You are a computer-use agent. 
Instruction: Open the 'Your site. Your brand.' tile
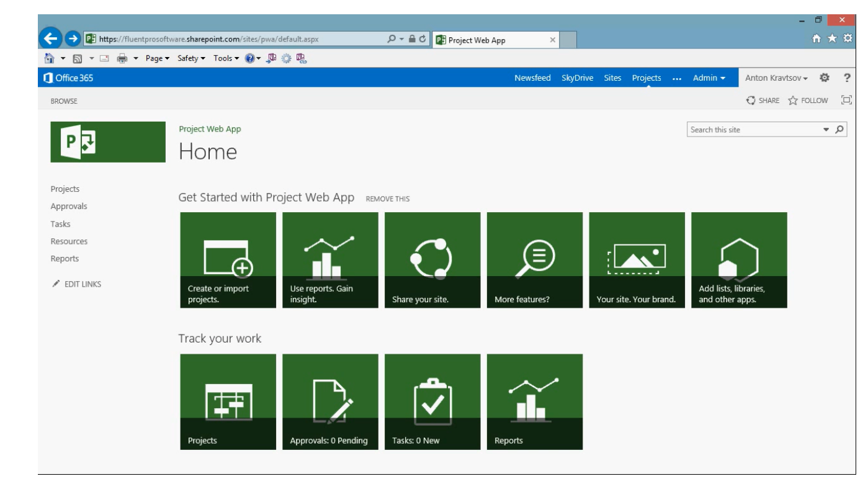tap(637, 260)
